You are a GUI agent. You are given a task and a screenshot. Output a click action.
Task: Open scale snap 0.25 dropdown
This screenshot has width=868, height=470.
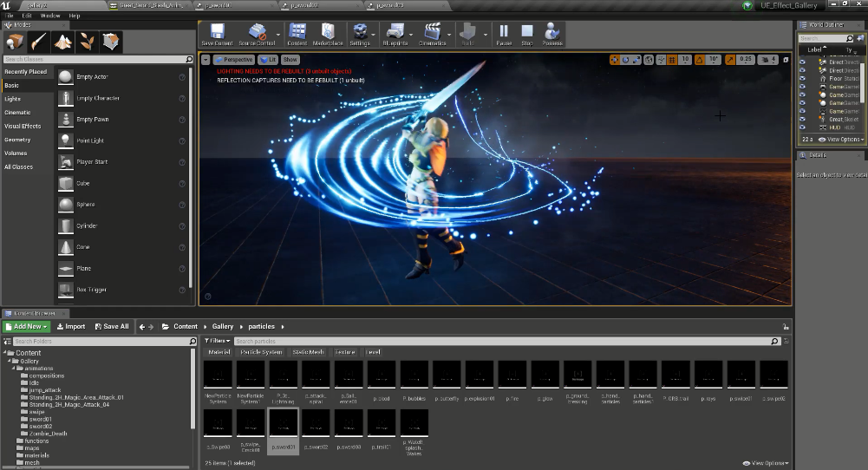[x=746, y=60]
